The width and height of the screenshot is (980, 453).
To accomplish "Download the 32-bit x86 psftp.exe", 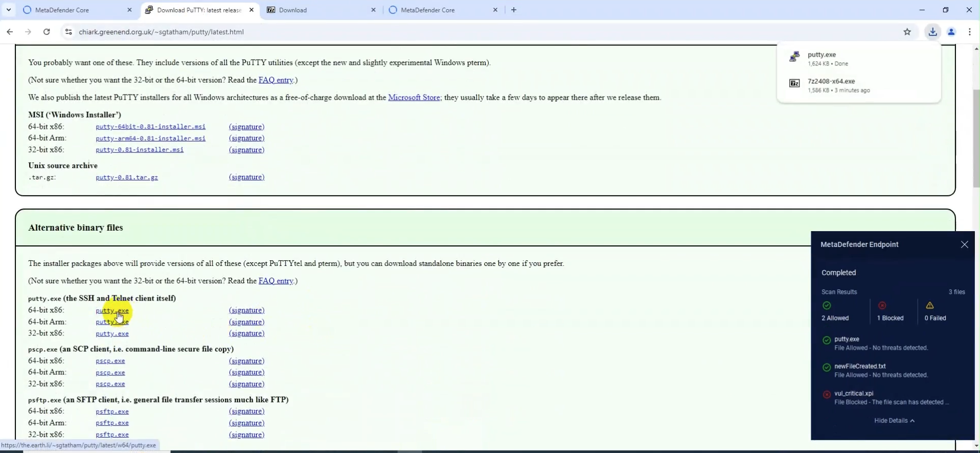I will click(x=112, y=435).
